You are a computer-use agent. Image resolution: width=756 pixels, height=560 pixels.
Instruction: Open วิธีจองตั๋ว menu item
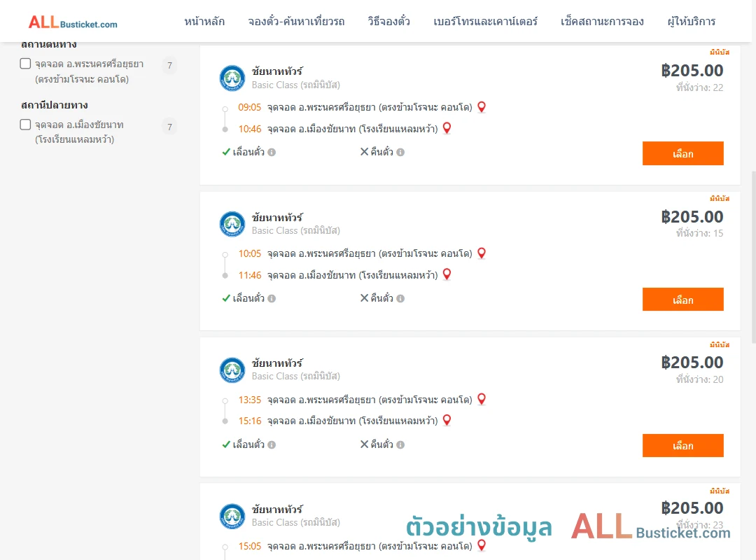[388, 22]
